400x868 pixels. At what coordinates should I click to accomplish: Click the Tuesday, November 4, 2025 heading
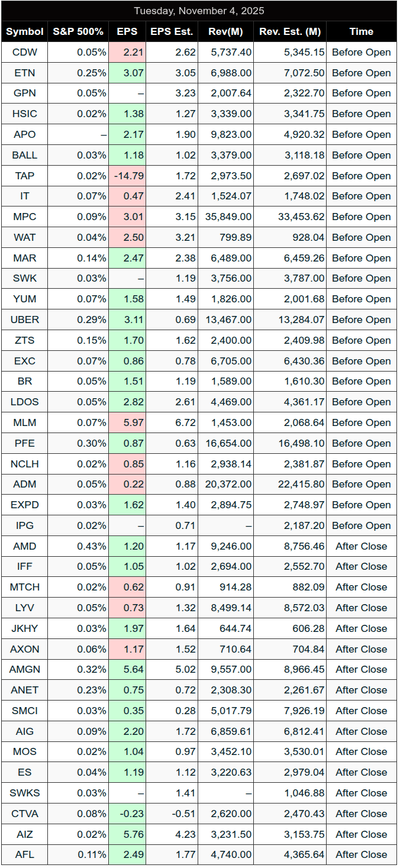pos(199,11)
